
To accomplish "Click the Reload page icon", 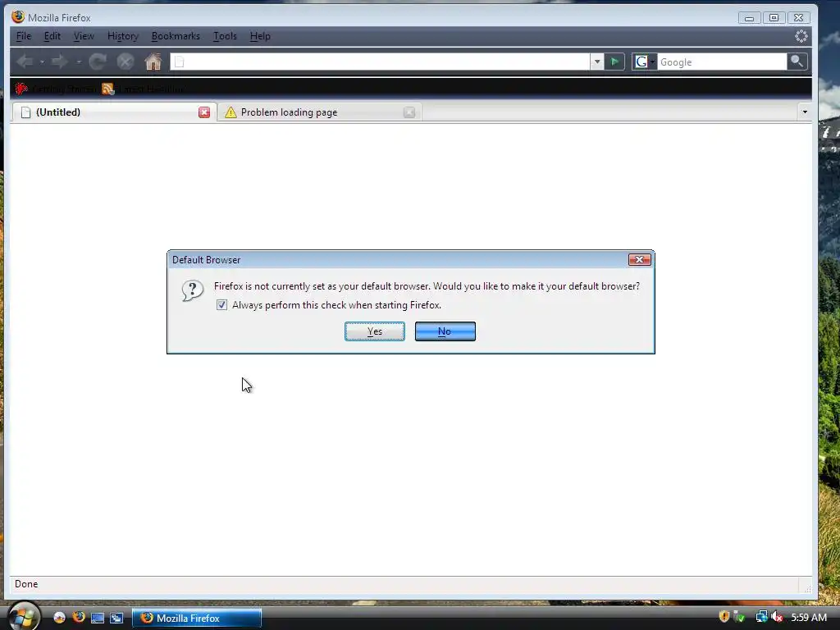I will [x=97, y=62].
